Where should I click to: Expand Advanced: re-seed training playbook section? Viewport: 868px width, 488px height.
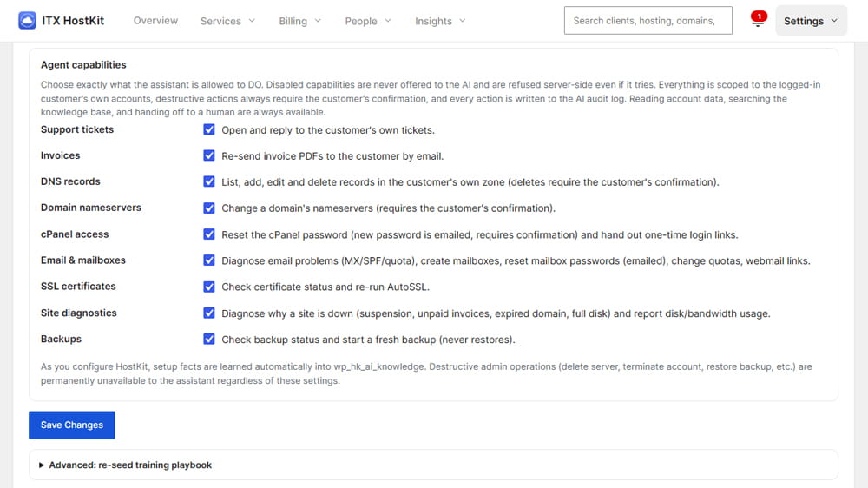point(126,465)
